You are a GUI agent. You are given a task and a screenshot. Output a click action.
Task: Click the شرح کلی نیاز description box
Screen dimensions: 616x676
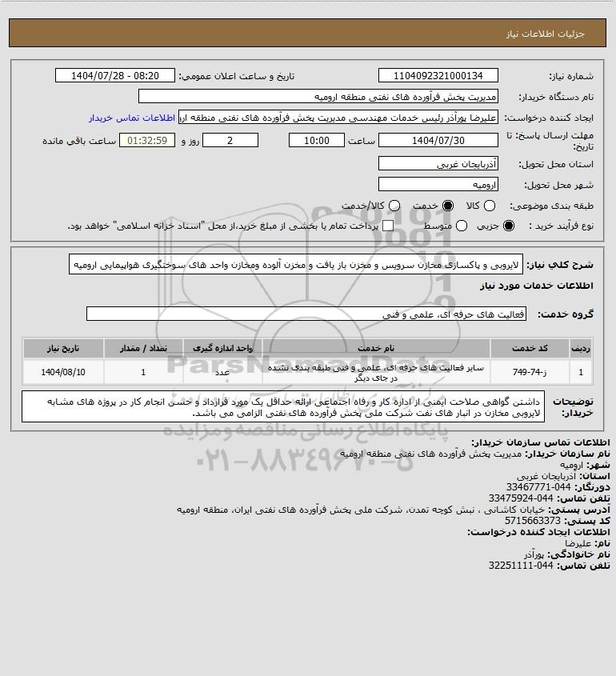click(x=296, y=264)
